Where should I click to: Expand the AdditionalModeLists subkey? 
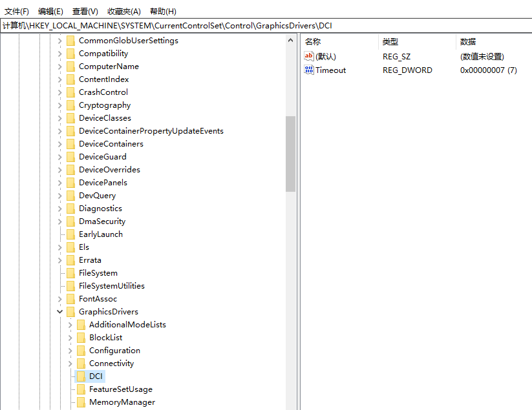pos(70,325)
